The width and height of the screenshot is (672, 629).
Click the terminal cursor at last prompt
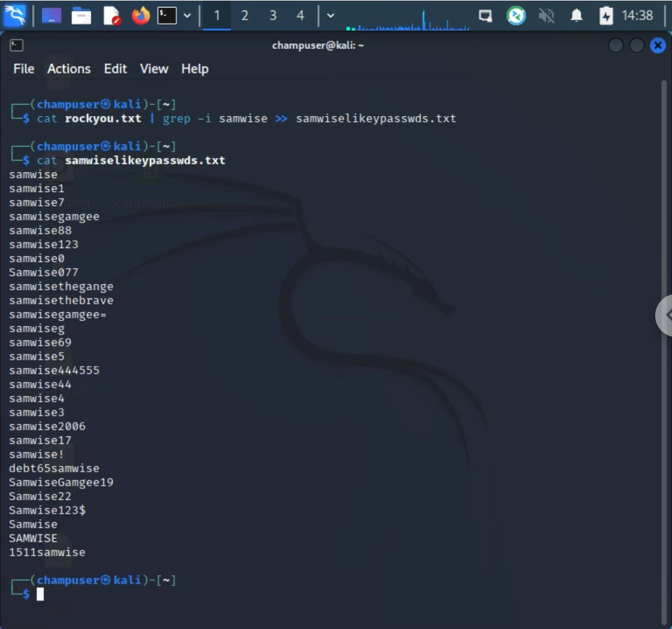41,594
